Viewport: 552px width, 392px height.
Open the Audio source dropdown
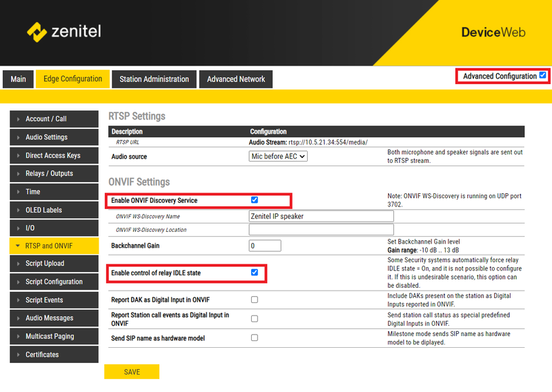pos(278,157)
